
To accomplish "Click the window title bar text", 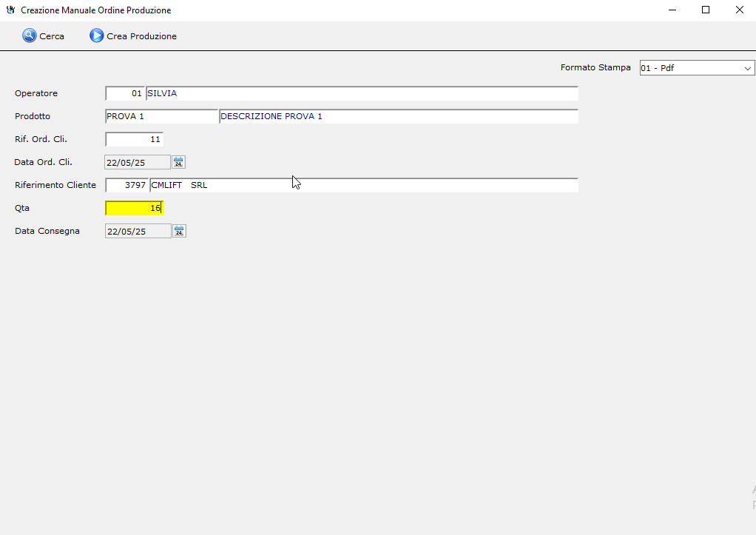I will click(x=96, y=10).
